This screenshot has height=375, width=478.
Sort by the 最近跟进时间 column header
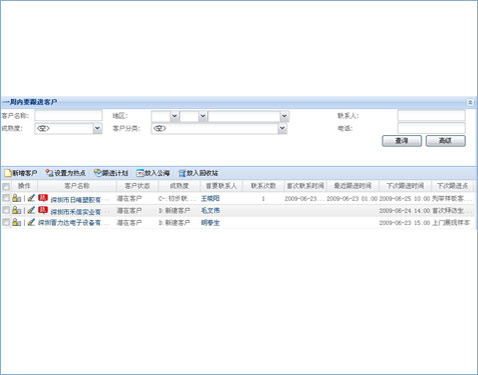352,186
